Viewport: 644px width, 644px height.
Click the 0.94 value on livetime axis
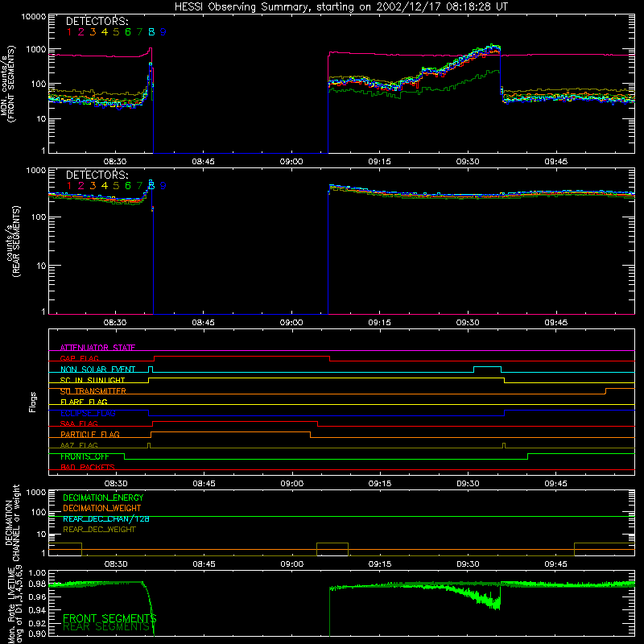coord(37,610)
